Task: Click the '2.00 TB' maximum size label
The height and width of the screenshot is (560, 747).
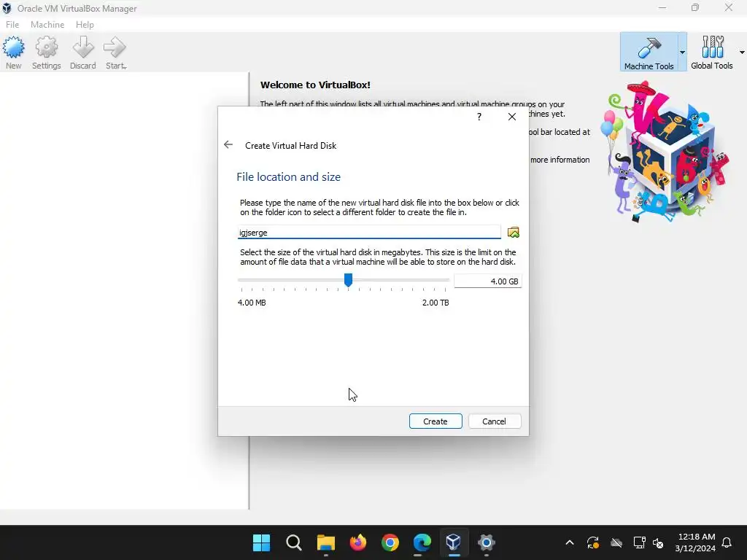Action: pos(436,303)
